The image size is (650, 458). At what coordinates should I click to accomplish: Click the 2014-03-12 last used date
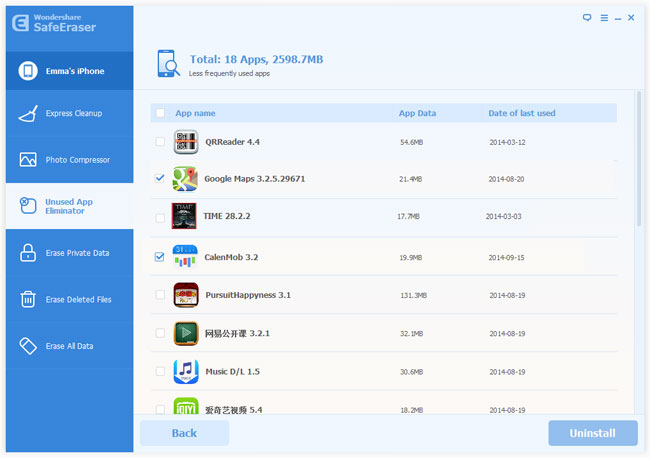click(x=507, y=142)
